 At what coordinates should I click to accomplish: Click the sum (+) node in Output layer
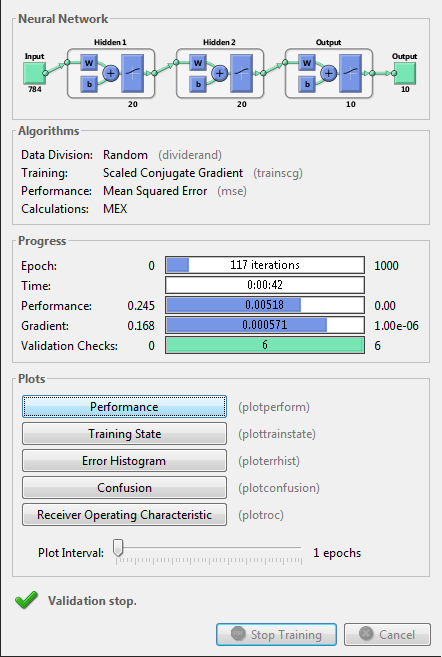(329, 74)
